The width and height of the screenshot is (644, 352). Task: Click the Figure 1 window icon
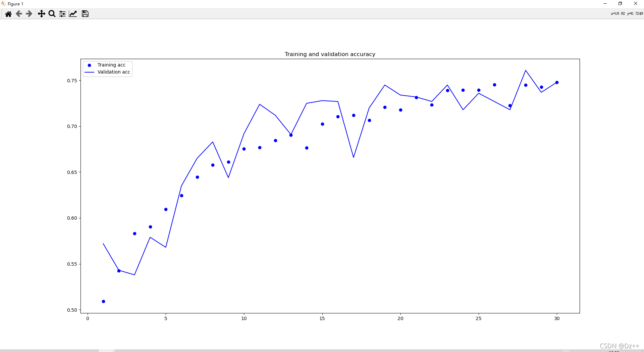pyautogui.click(x=3, y=4)
